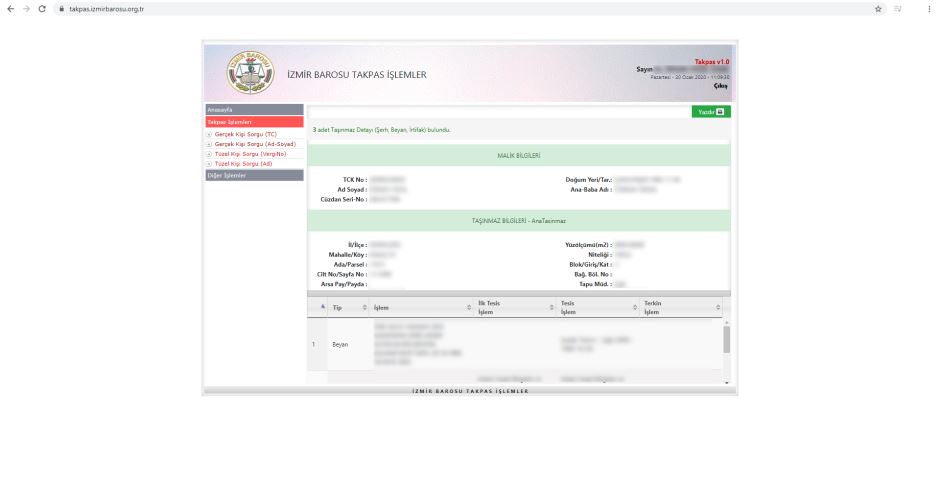The height and width of the screenshot is (492, 940).
Task: Sort table by Tesis İşlem column
Action: coord(598,307)
